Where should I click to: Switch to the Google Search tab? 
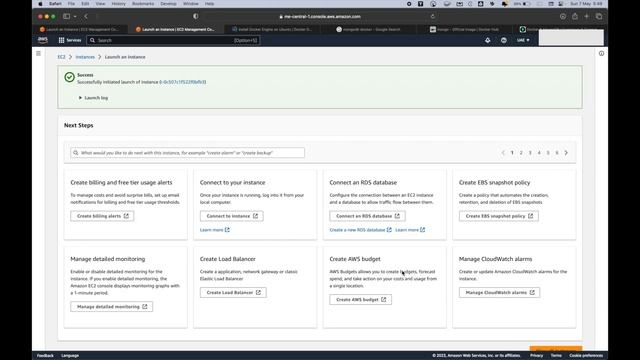(x=368, y=29)
